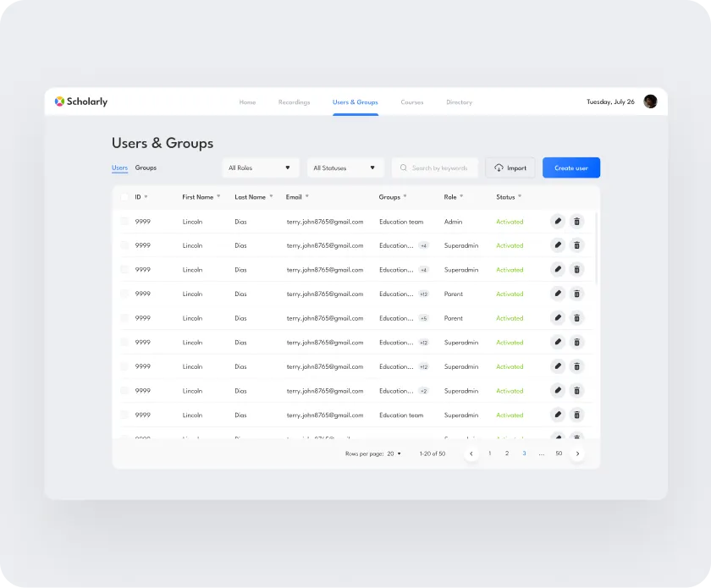Click the previous page chevron arrow
Screen dimensions: 711x588
pos(471,453)
